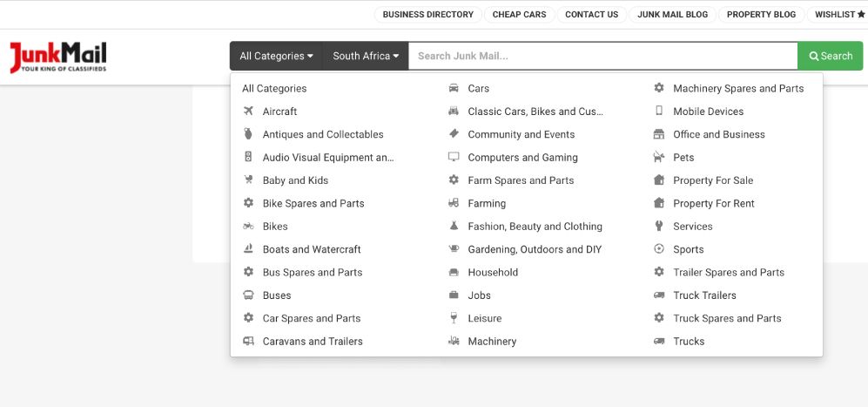Select the All Categories menu option

(274, 88)
